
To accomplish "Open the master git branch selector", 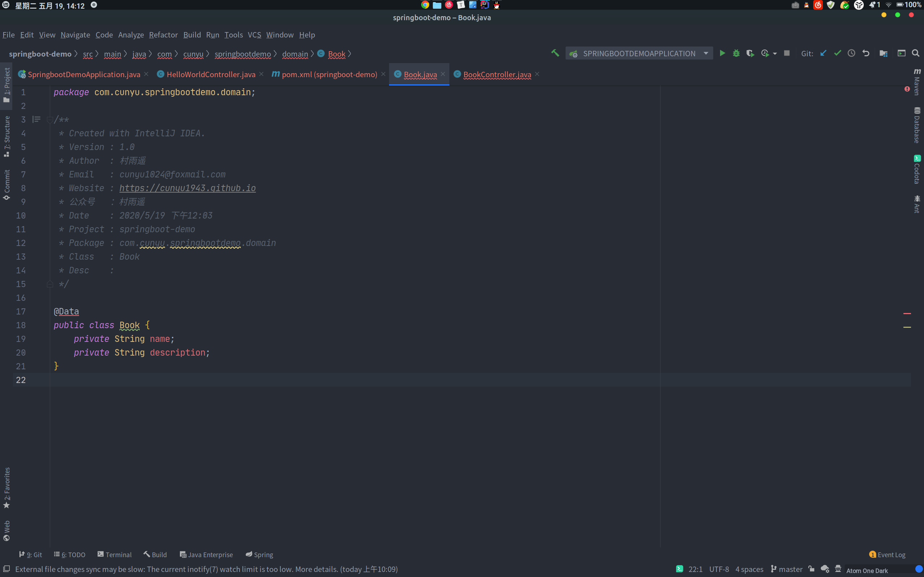I will [x=786, y=569].
